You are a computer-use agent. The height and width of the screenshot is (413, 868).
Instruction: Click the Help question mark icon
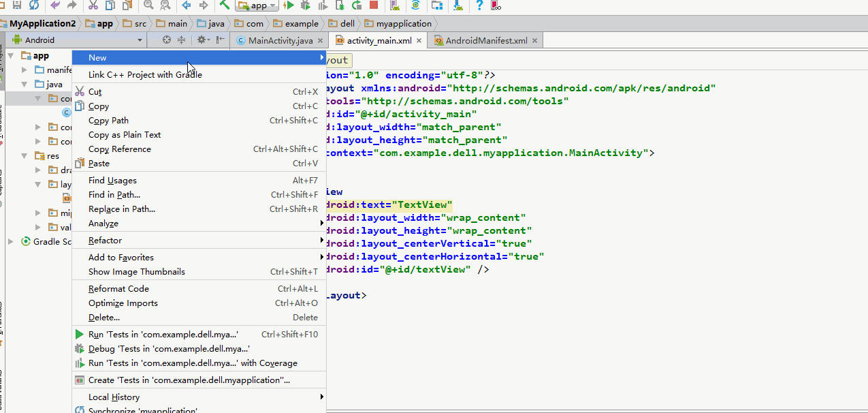480,5
